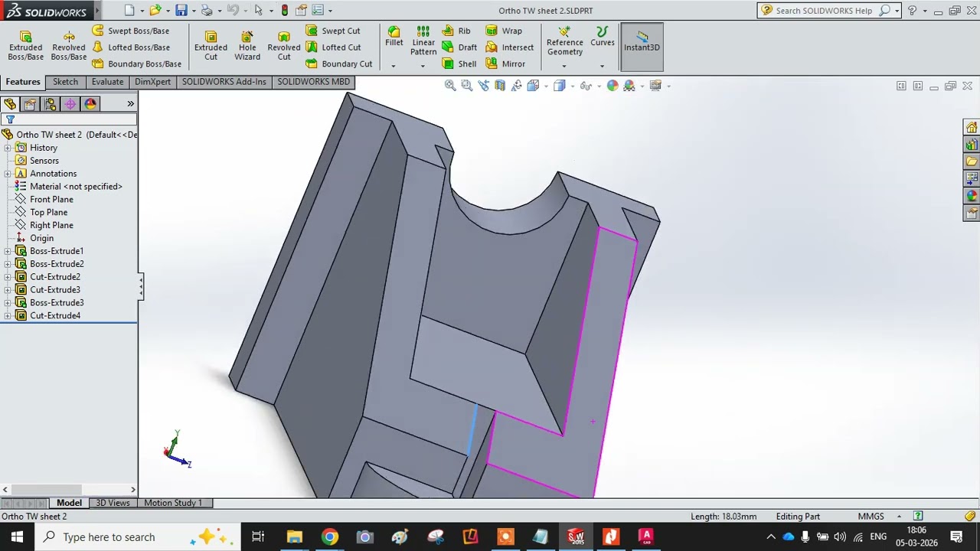Expand the Annotations node

click(8, 174)
